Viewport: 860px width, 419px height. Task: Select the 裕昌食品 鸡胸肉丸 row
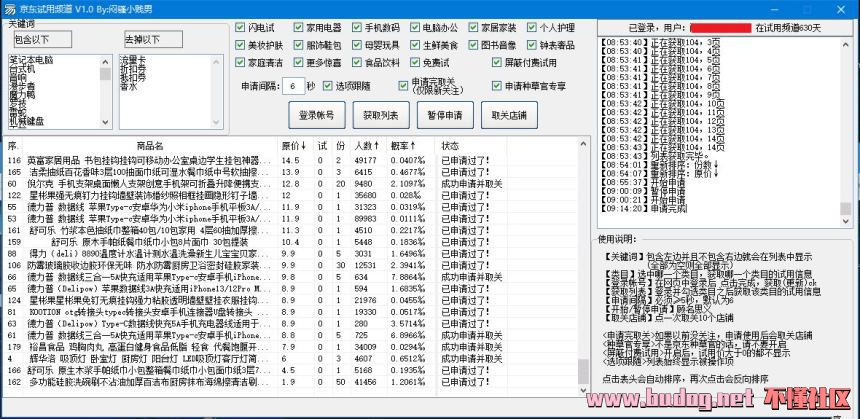tap(291, 347)
